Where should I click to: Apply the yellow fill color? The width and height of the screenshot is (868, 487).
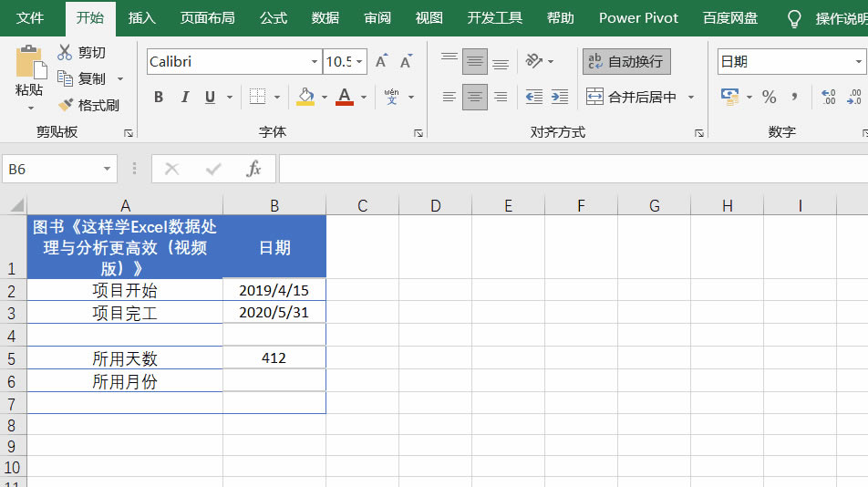coord(305,97)
